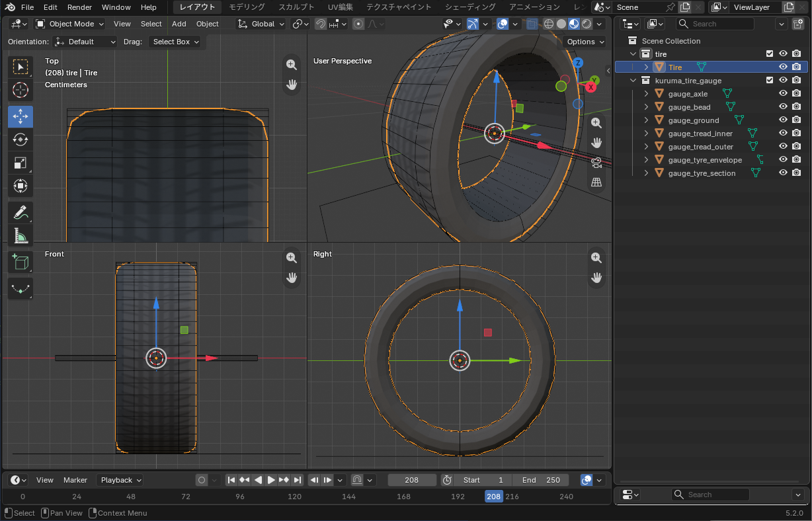Click zoom icon in Front viewport
The height and width of the screenshot is (521, 812).
pos(292,258)
